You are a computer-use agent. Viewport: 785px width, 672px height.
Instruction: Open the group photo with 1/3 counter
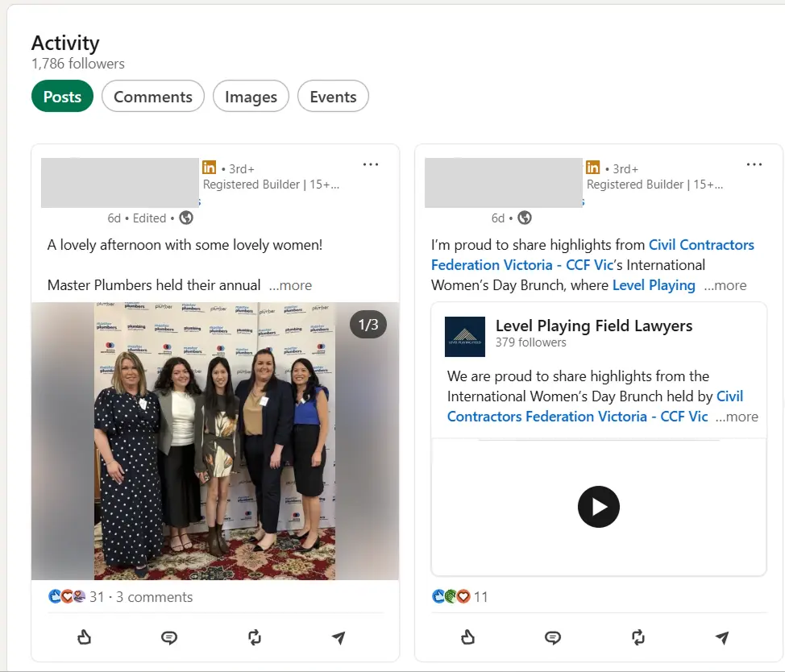coord(214,441)
